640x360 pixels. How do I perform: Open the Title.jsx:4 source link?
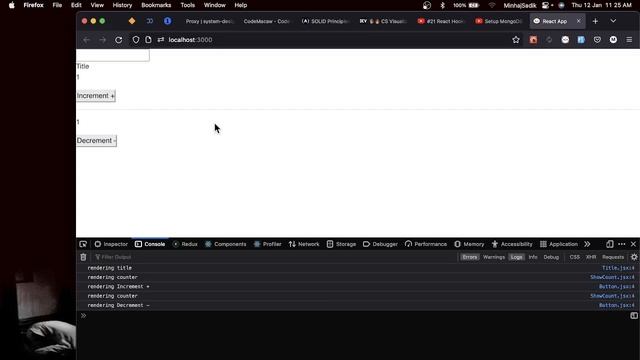tap(618, 268)
